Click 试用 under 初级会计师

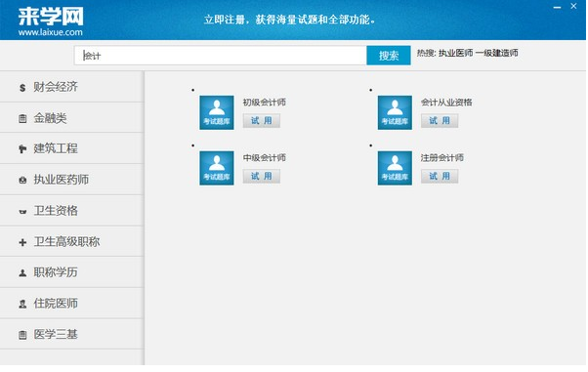pyautogui.click(x=262, y=121)
